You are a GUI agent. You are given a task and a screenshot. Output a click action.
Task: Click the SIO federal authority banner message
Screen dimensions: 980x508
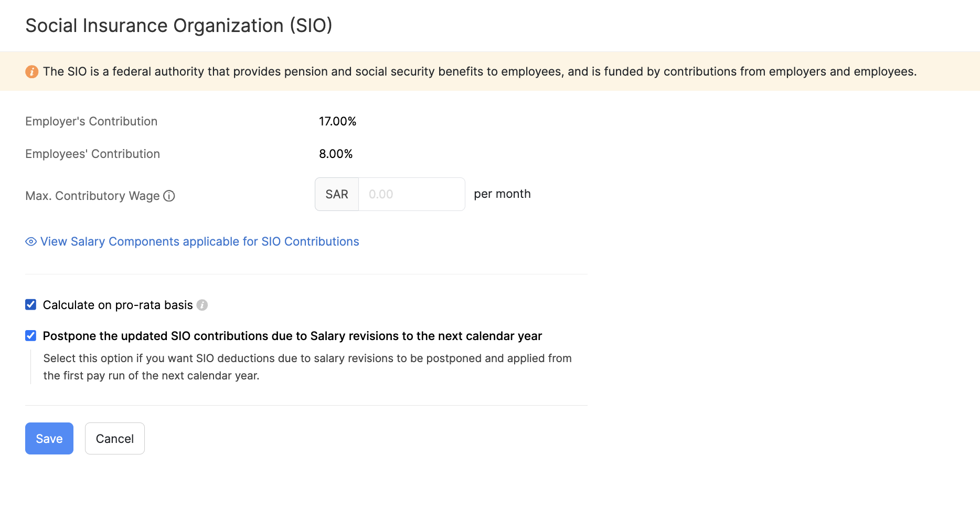[480, 71]
